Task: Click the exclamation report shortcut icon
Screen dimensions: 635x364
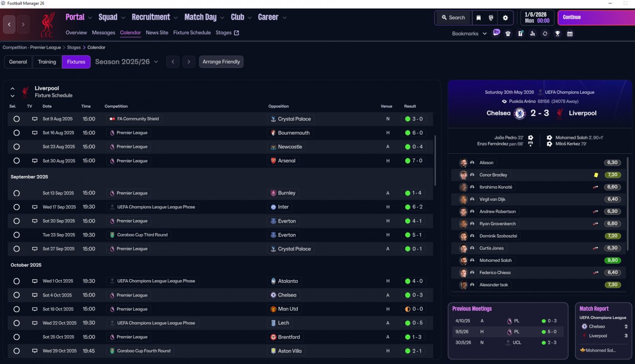Action: tap(520, 34)
